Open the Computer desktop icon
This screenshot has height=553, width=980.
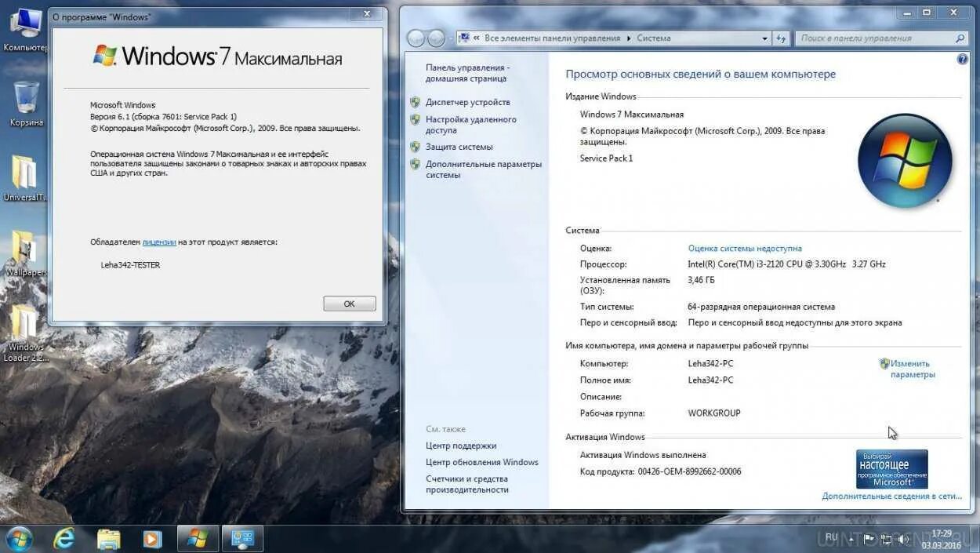click(25, 30)
